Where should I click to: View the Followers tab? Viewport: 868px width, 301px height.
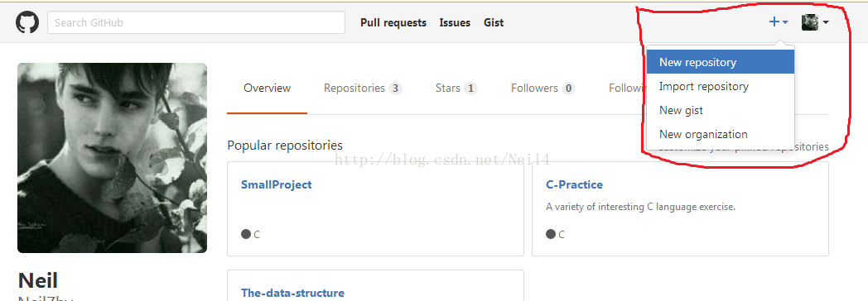543,88
